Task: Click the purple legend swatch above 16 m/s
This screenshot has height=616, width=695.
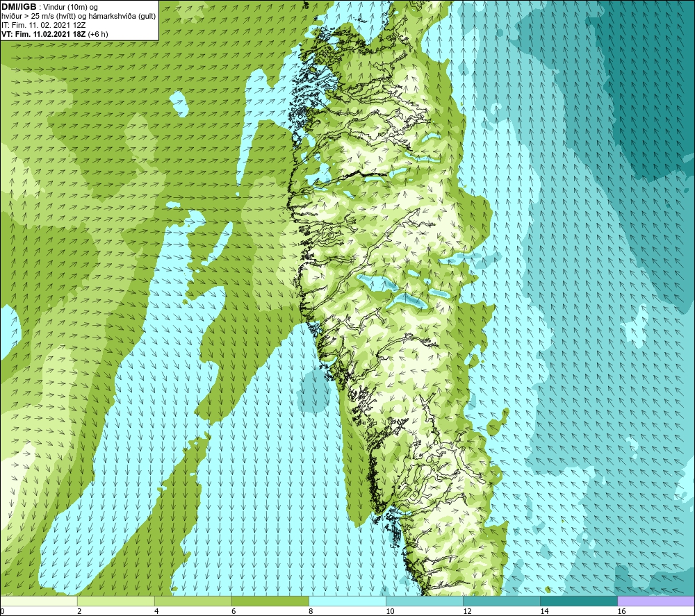Action: click(x=656, y=601)
